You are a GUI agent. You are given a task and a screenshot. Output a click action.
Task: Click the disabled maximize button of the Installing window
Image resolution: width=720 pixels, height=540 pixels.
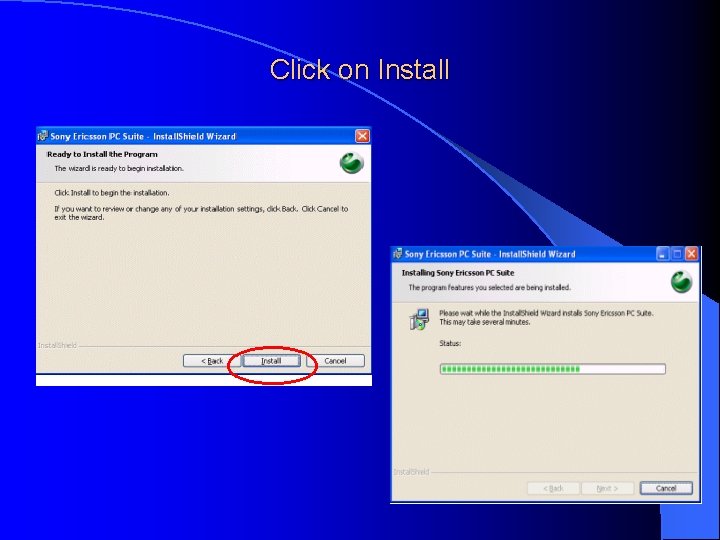tap(677, 253)
